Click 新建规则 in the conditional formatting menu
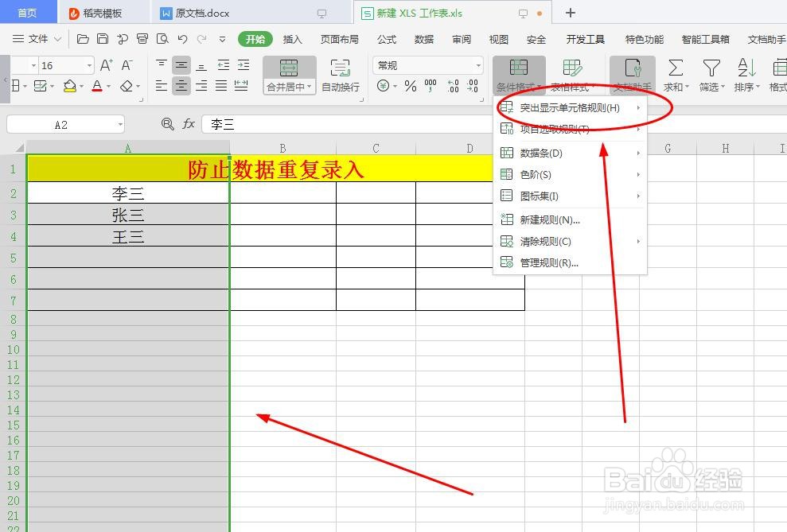This screenshot has width=787, height=532. pyautogui.click(x=547, y=219)
